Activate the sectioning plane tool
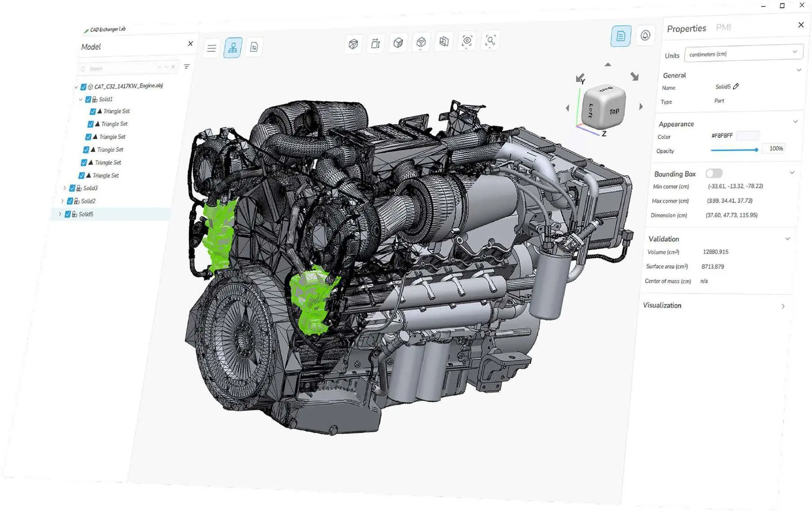Image resolution: width=812 pixels, height=511 pixels. [x=444, y=41]
